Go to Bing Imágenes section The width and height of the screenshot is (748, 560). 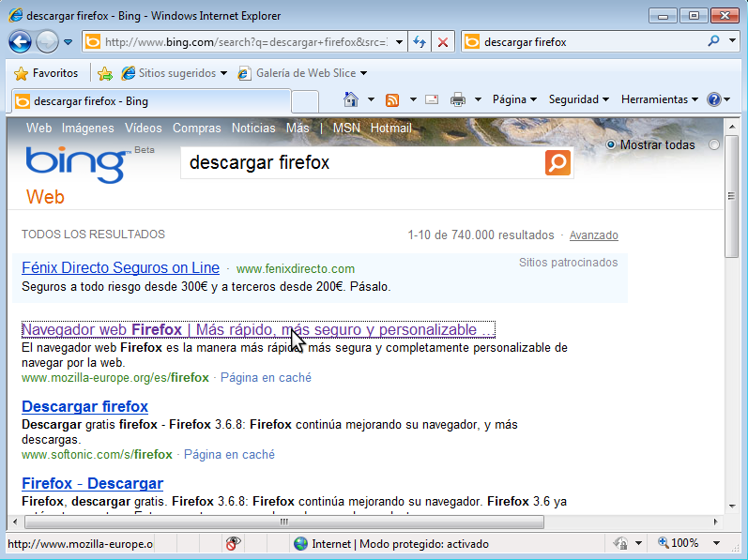click(x=88, y=128)
